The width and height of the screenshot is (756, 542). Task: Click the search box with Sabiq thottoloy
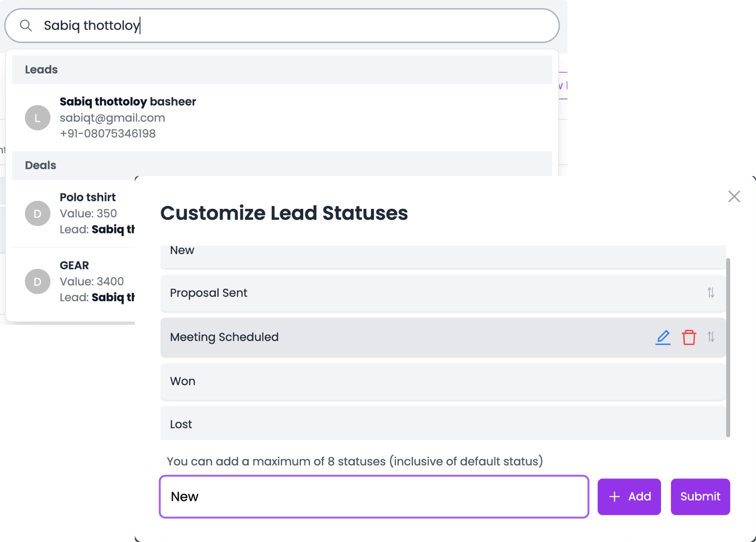click(282, 25)
